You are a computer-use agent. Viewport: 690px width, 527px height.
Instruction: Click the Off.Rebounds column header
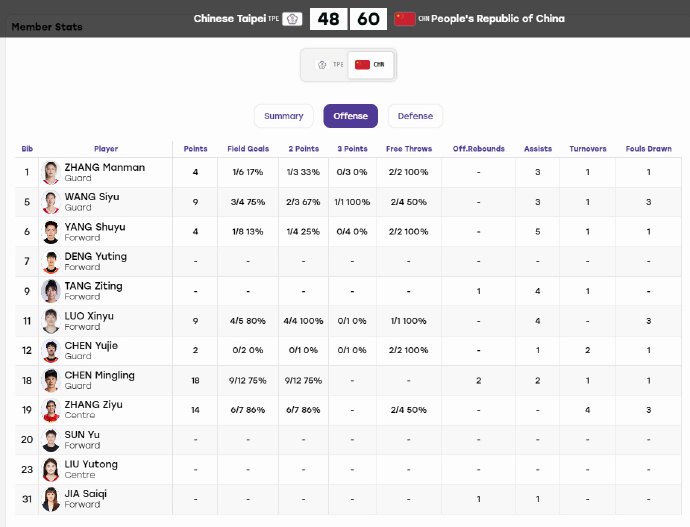(x=479, y=149)
